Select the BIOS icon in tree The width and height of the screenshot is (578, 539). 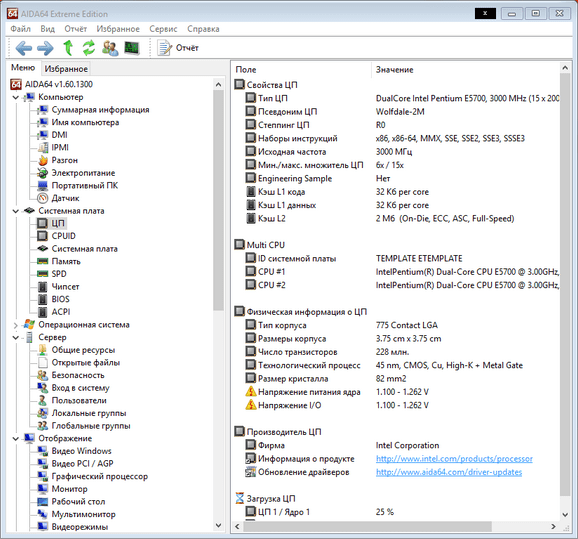click(x=43, y=299)
